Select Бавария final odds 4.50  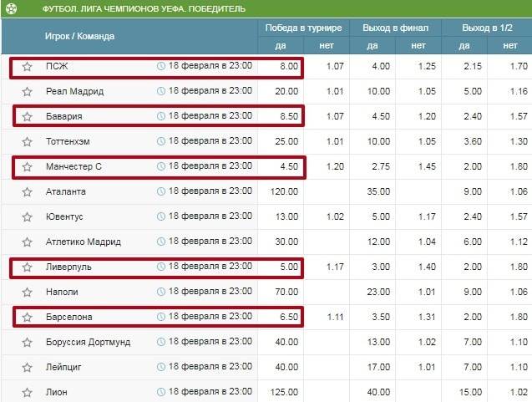381,116
